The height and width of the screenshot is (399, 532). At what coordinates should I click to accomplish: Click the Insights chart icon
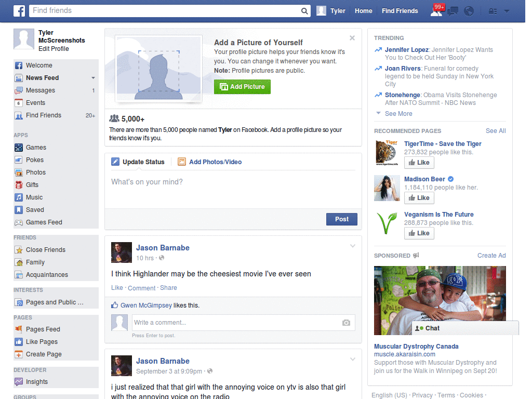click(x=19, y=382)
